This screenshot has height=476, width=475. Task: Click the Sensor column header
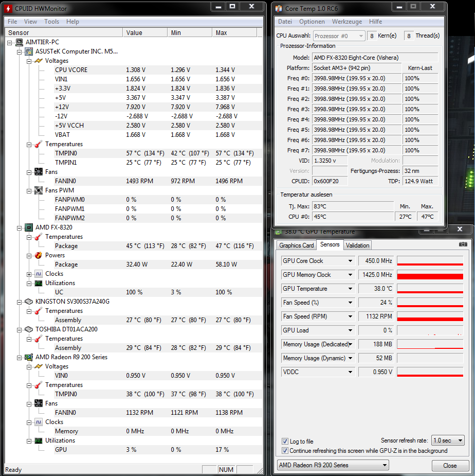click(x=64, y=32)
